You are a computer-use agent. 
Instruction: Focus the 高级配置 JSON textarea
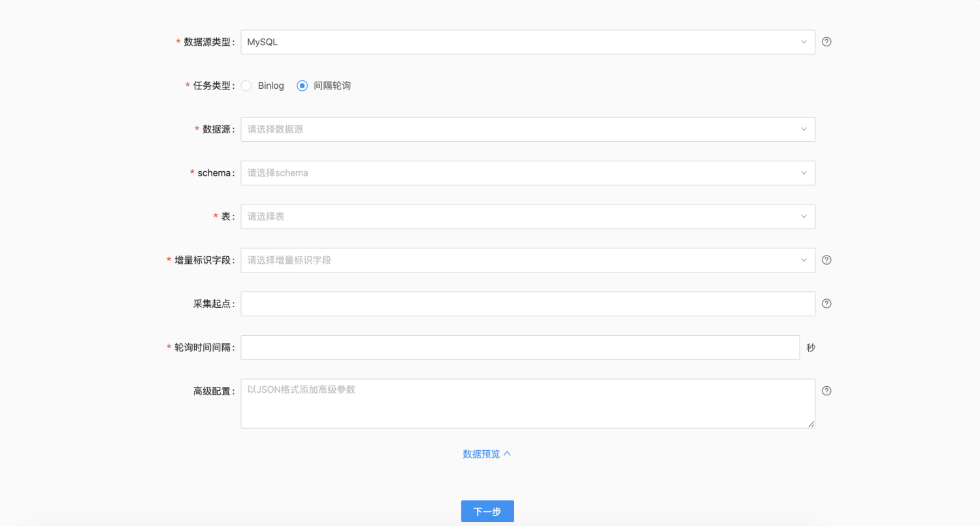(x=528, y=404)
